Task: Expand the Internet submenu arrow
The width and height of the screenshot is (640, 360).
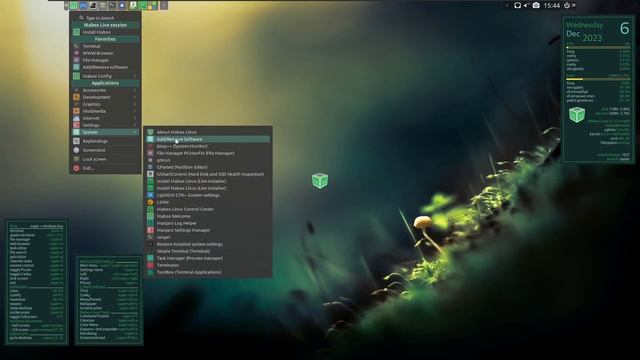Action: 135,118
